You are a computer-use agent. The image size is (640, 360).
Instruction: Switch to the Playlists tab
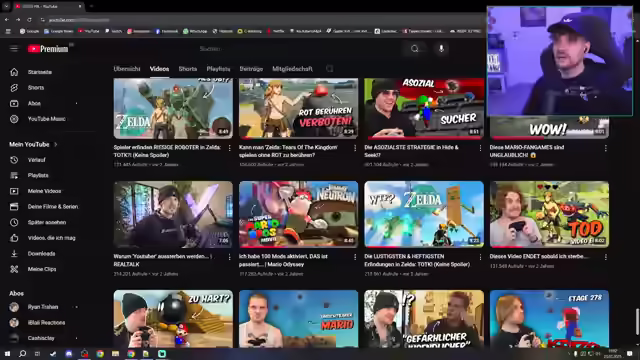[x=218, y=69]
